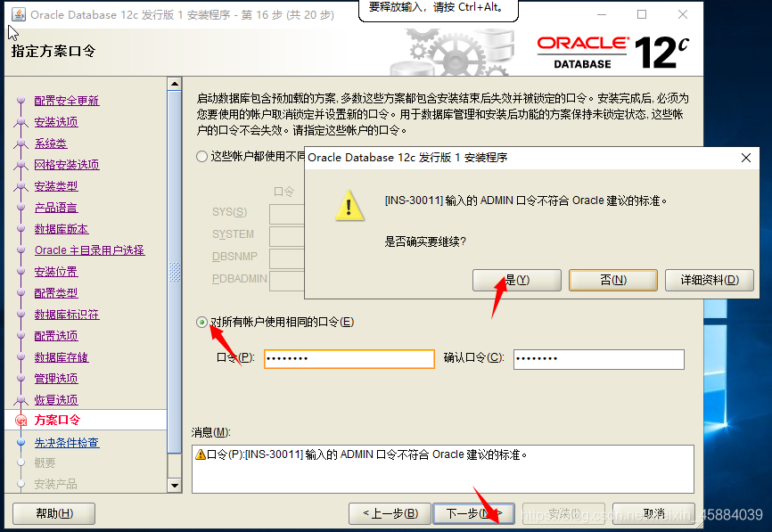Click the 上一步 Back button

pyautogui.click(x=390, y=514)
